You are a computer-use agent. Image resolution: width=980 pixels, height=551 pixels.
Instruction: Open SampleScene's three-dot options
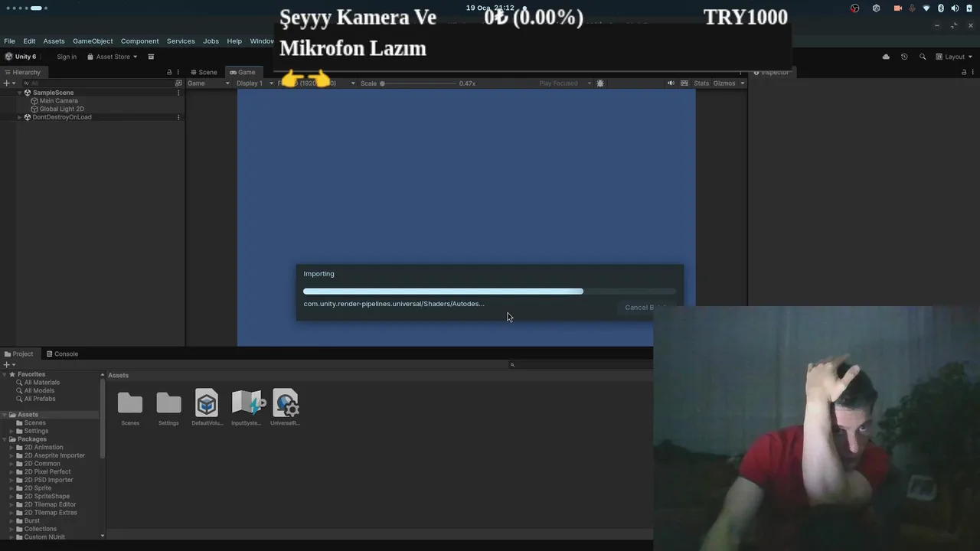tap(178, 93)
